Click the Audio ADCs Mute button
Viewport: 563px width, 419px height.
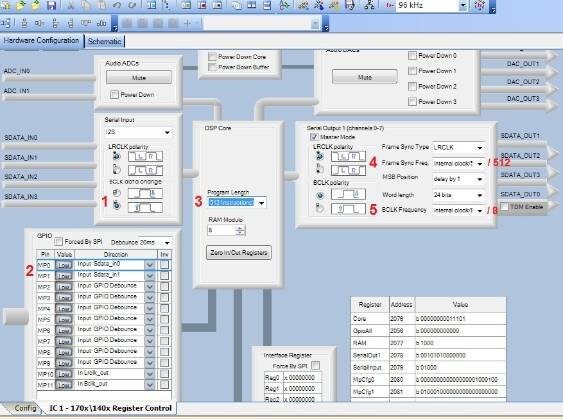click(x=139, y=78)
